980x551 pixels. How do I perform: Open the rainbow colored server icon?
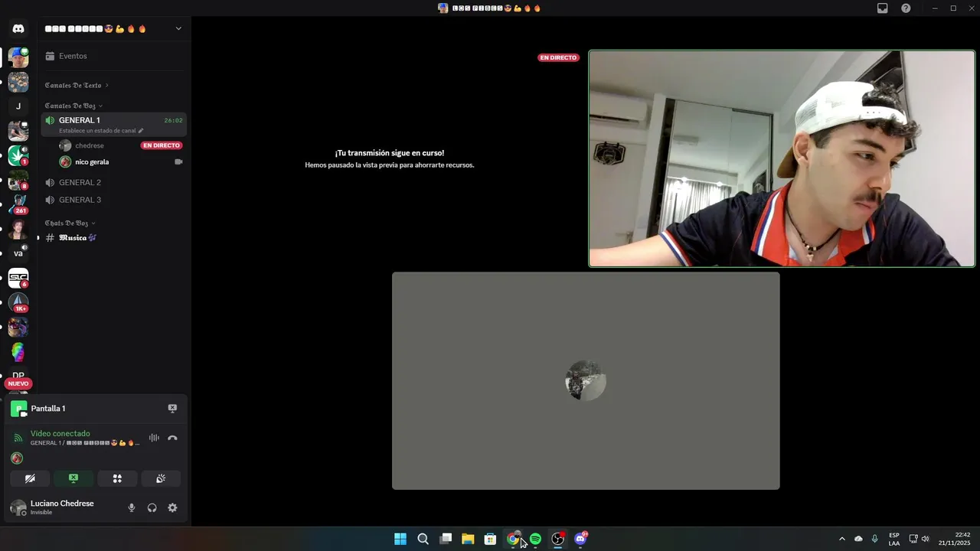tap(18, 351)
